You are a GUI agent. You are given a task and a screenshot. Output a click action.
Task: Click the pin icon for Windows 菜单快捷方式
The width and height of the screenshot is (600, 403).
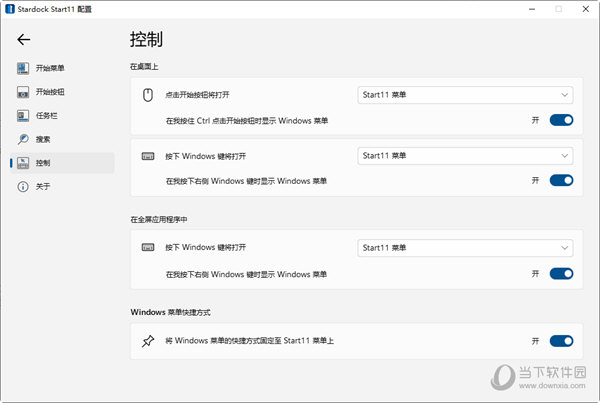(x=148, y=341)
